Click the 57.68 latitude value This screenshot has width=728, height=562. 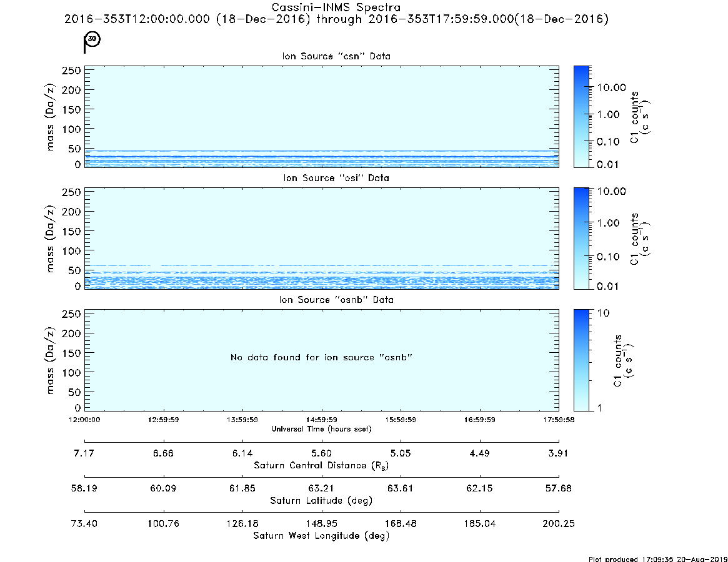click(x=559, y=489)
